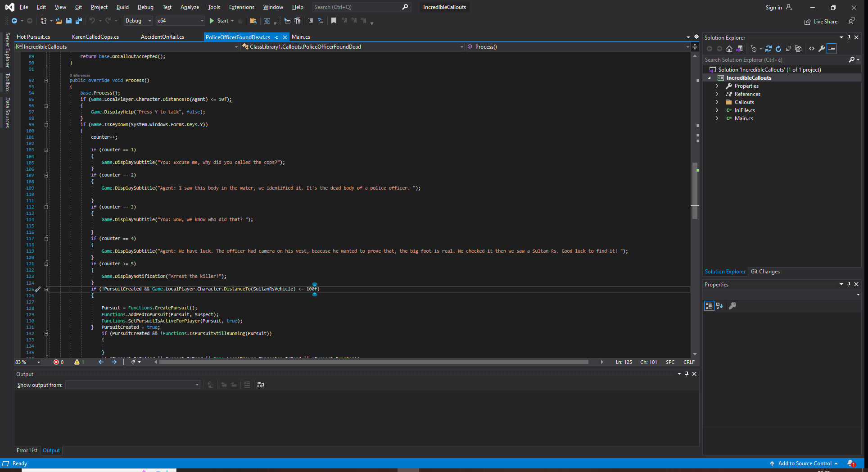
Task: Click the warnings indicator showing 1
Action: click(79, 362)
